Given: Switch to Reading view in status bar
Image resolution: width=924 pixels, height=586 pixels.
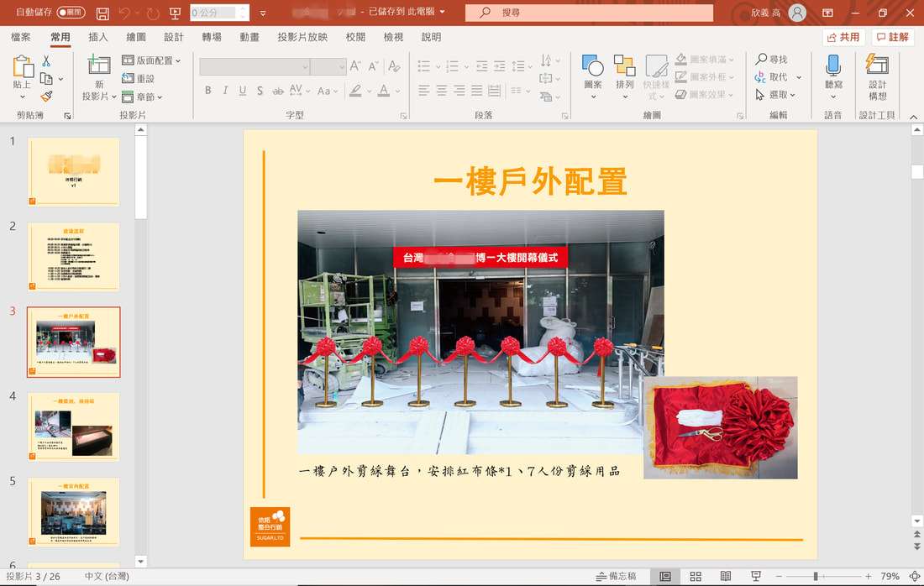Looking at the screenshot, I should tap(726, 577).
